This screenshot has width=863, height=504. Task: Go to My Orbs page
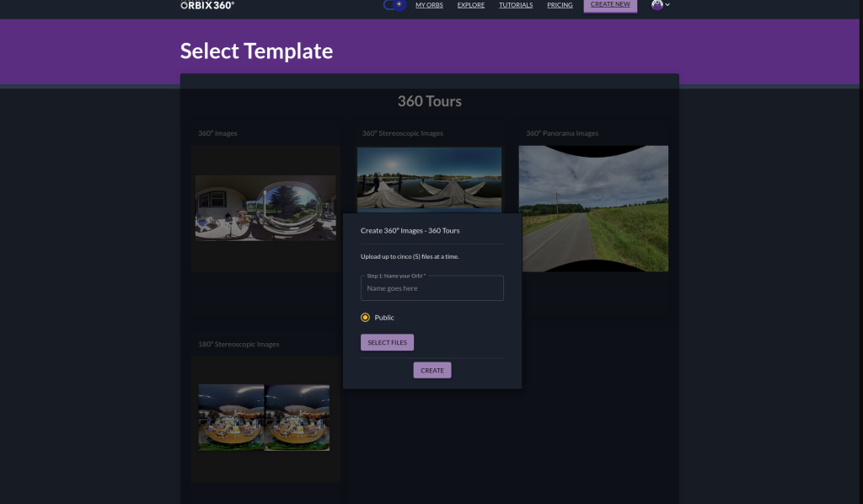click(x=430, y=5)
